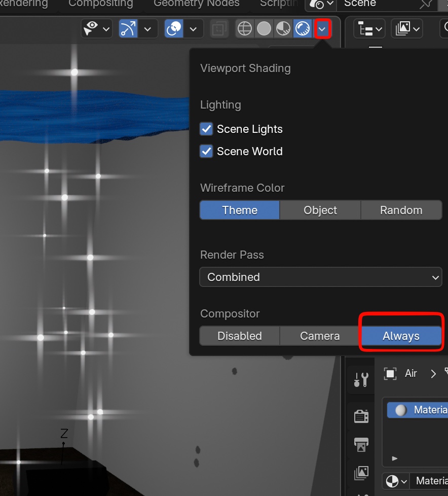Toggle X-Ray view button
This screenshot has width=448, height=496.
219,29
